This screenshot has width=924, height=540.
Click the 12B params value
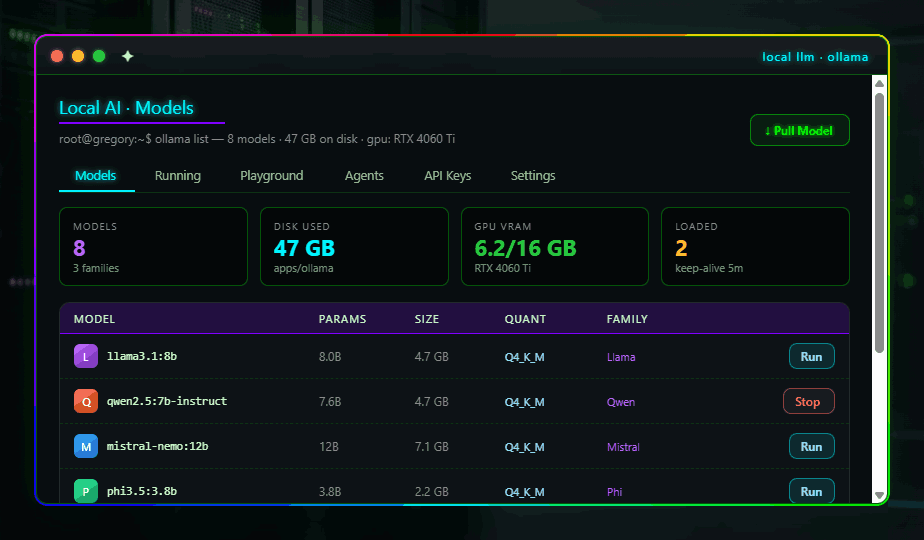click(x=329, y=447)
